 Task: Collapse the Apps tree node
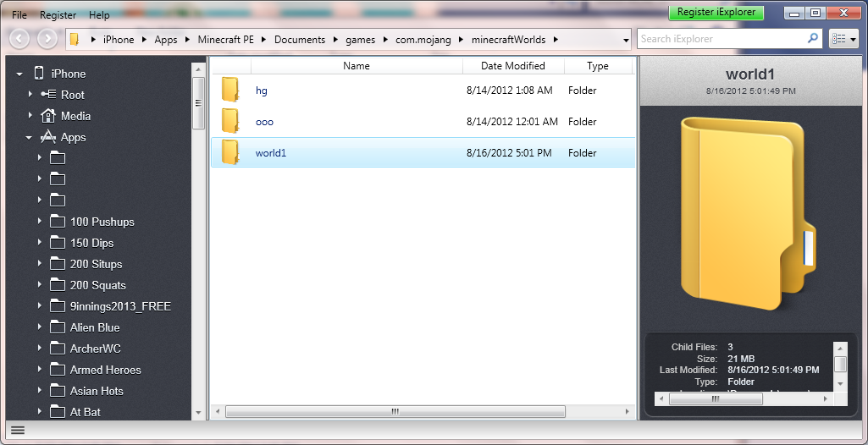(x=30, y=138)
